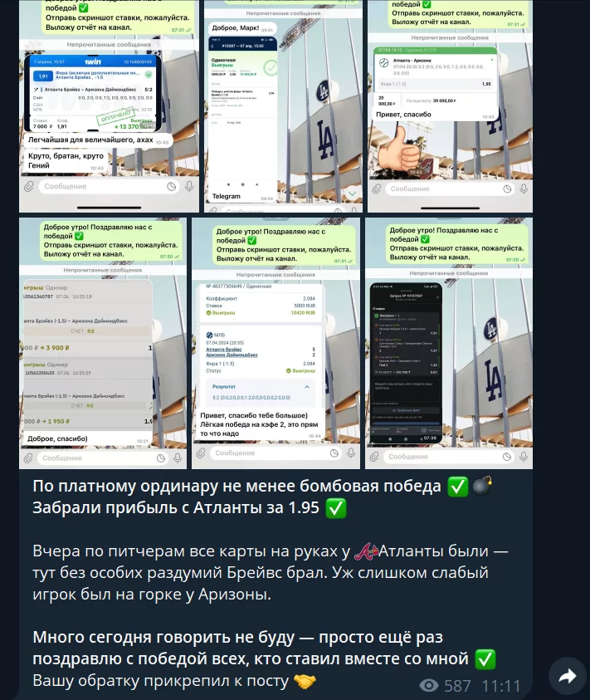590x700 pixels.
Task: Click the Atlanta Braves logo emoji
Action: point(366,551)
